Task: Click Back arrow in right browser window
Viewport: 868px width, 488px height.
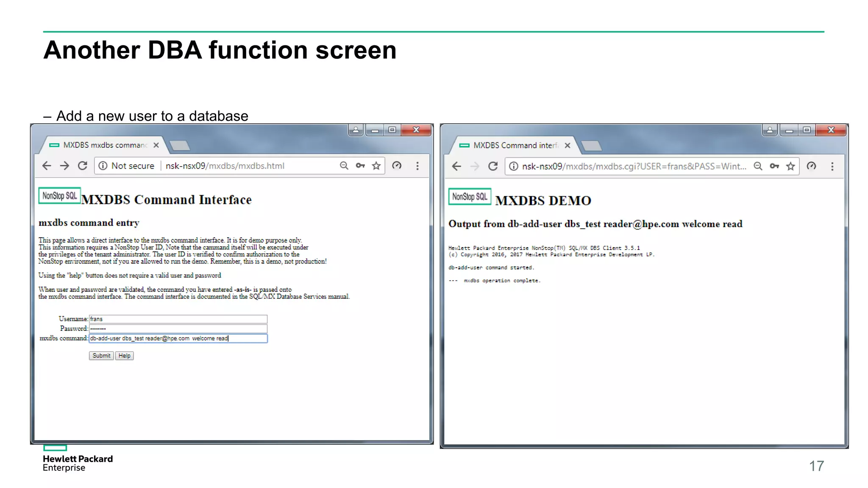Action: pyautogui.click(x=456, y=166)
